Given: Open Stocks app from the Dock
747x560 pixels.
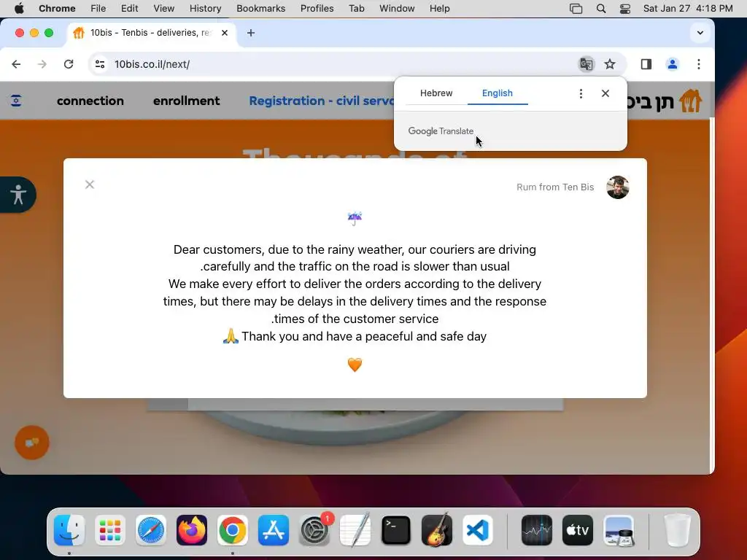Looking at the screenshot, I should pyautogui.click(x=536, y=530).
